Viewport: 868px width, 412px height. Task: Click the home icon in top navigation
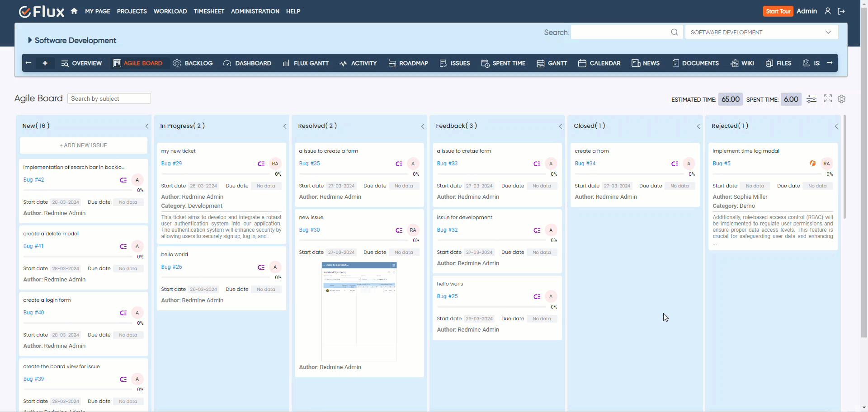pos(74,11)
